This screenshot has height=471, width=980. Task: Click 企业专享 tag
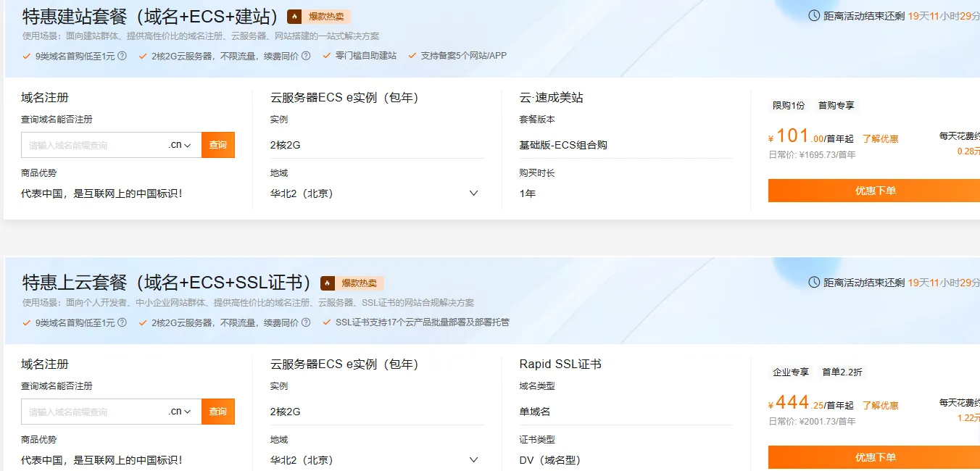(x=791, y=372)
